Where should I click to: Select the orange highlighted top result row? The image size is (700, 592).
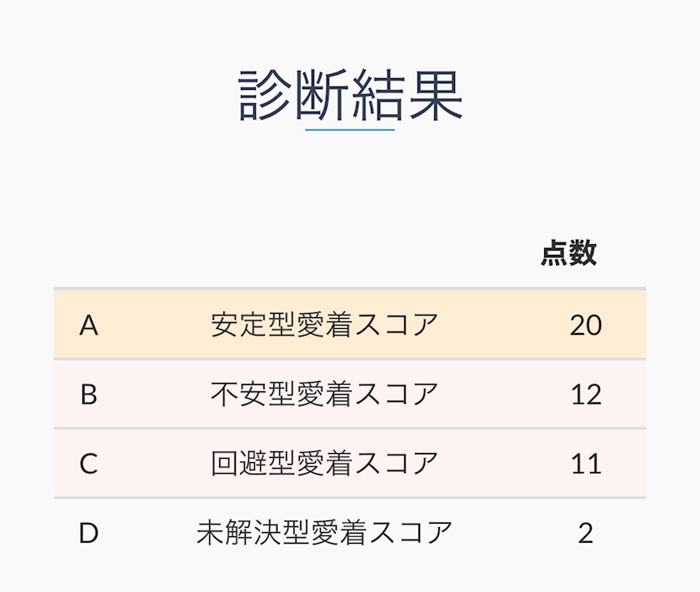467,325
